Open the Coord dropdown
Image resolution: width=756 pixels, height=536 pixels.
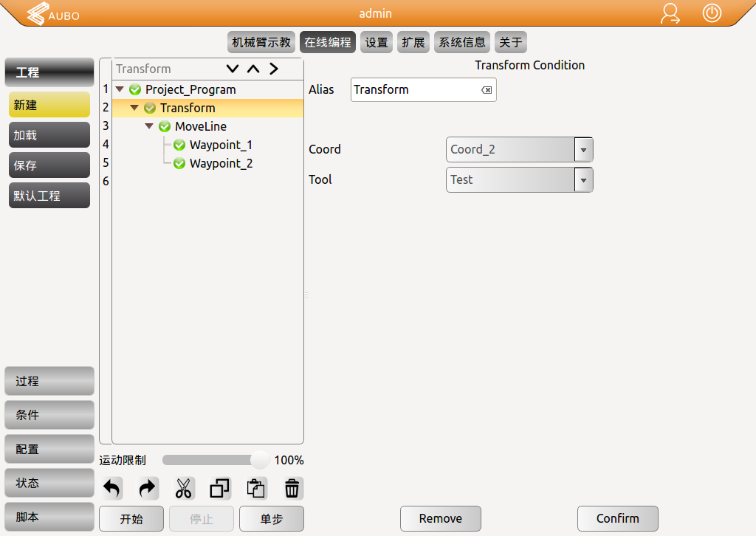pyautogui.click(x=583, y=149)
